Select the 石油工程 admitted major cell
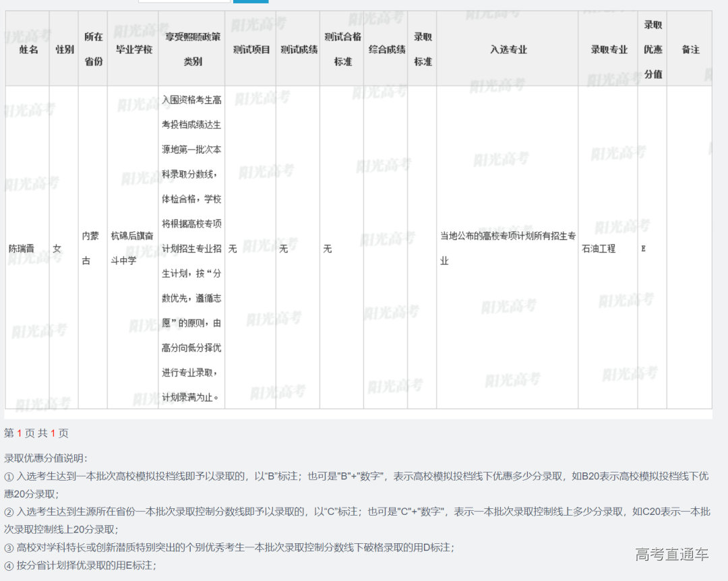Viewport: 728px width, 581px height. (x=599, y=249)
